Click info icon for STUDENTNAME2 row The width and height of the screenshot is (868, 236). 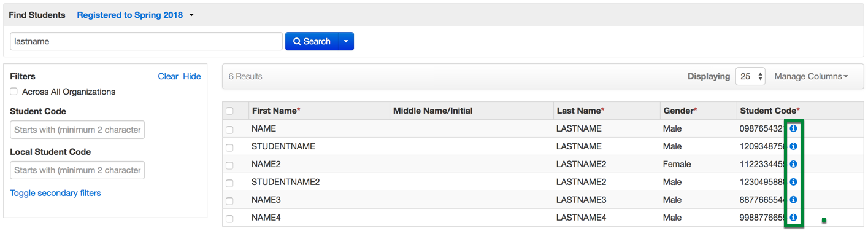coord(793,182)
